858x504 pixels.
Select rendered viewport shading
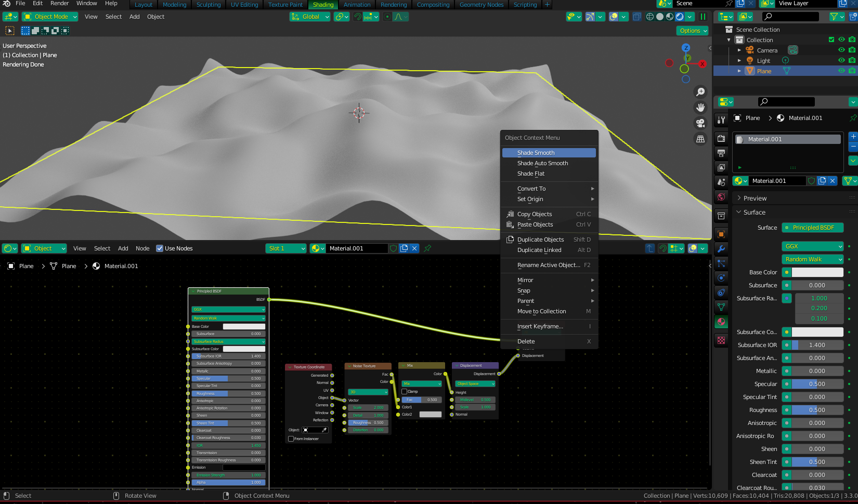680,17
